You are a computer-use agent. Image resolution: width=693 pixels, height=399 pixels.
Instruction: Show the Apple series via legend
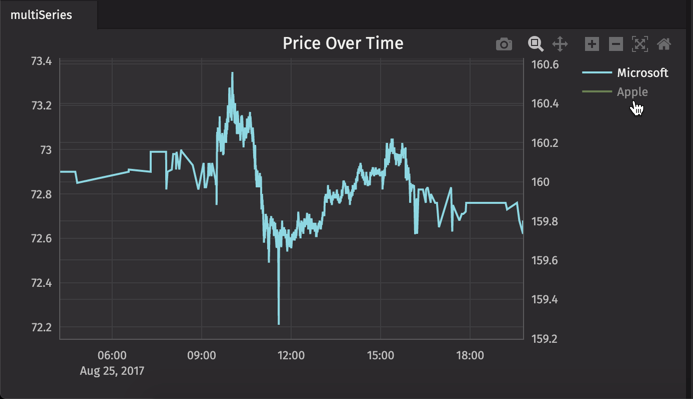pyautogui.click(x=632, y=92)
